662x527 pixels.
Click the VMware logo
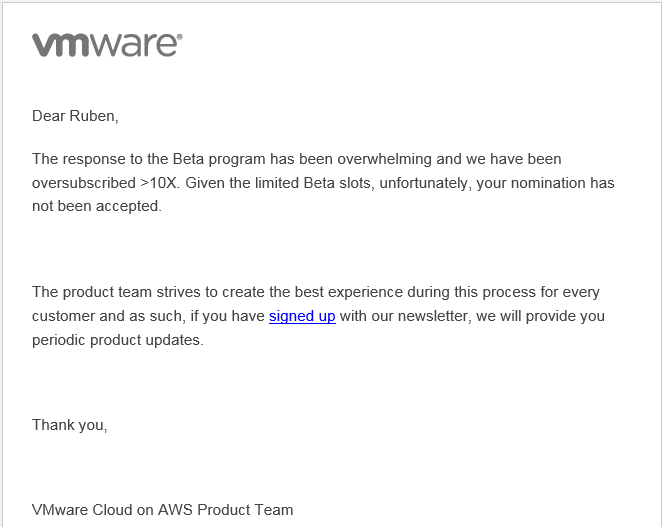tap(107, 45)
